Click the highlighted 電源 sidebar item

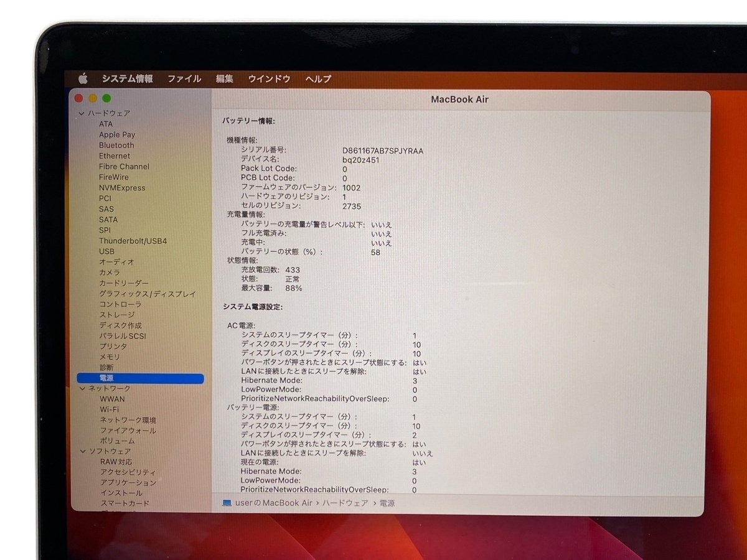click(140, 378)
